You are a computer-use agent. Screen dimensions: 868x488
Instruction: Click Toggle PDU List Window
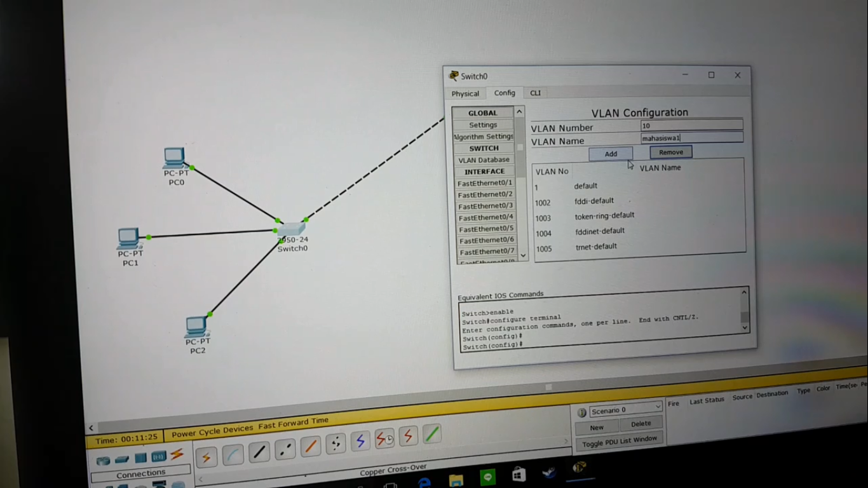[620, 442]
